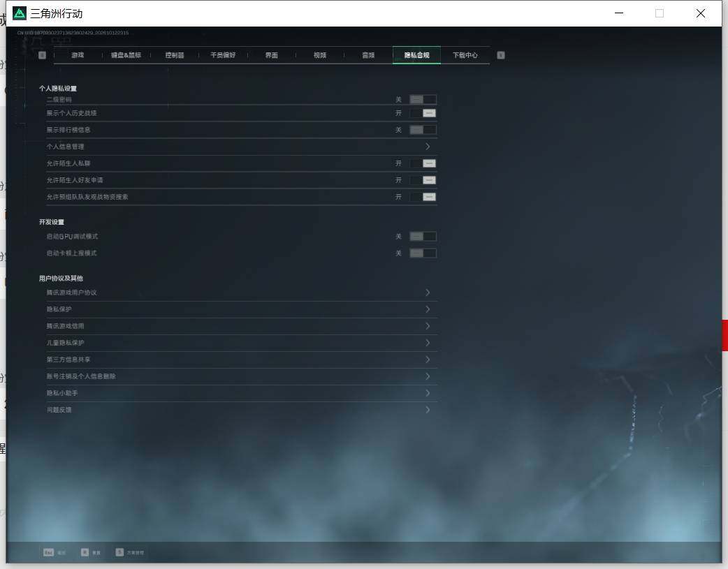The image size is (728, 569).
Task: Turn off 允许陌生人私聊 switch
Action: pos(423,163)
